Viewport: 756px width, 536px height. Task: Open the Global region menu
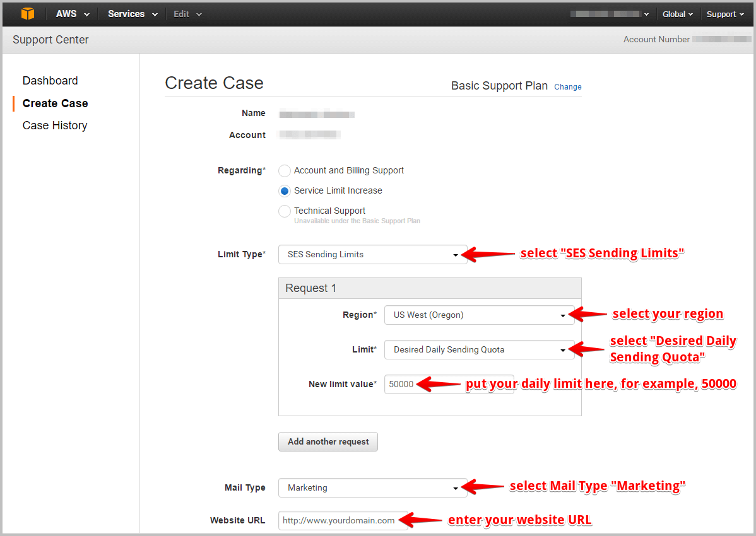(x=677, y=14)
